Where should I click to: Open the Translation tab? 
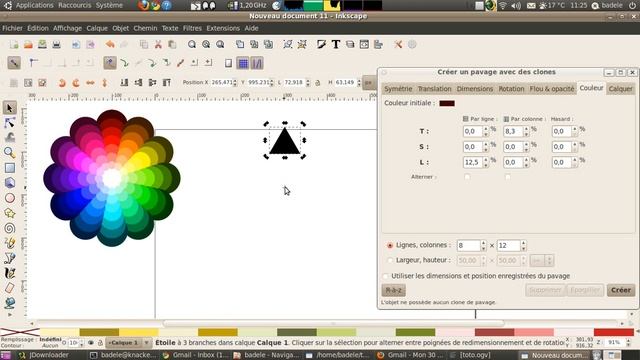434,89
